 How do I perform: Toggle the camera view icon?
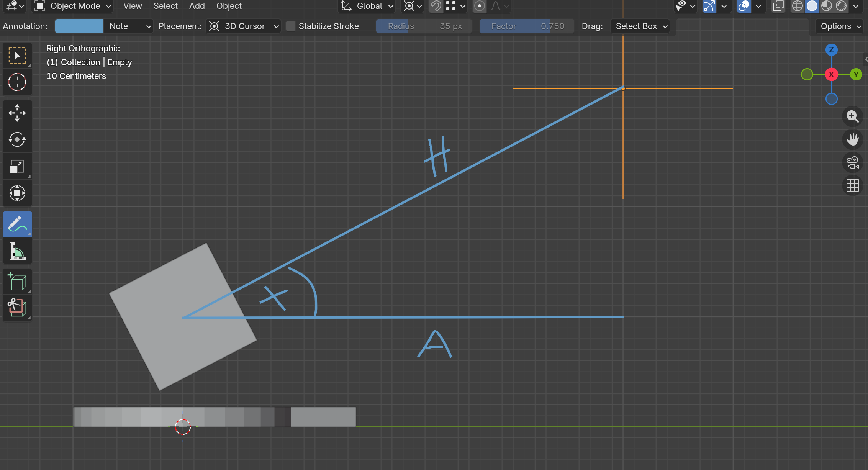click(853, 162)
